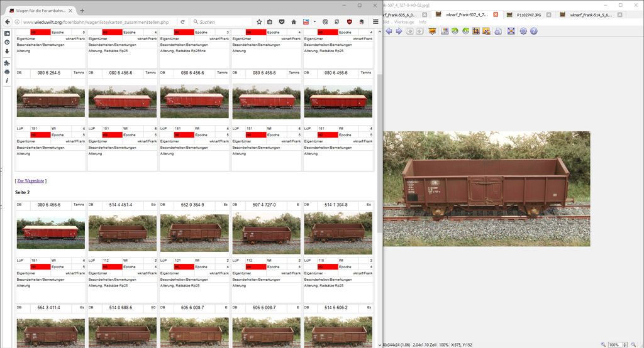Screen dimensions: 644x348
Task: Click fit-to-window icon in viewer toolbar
Action: (511, 31)
